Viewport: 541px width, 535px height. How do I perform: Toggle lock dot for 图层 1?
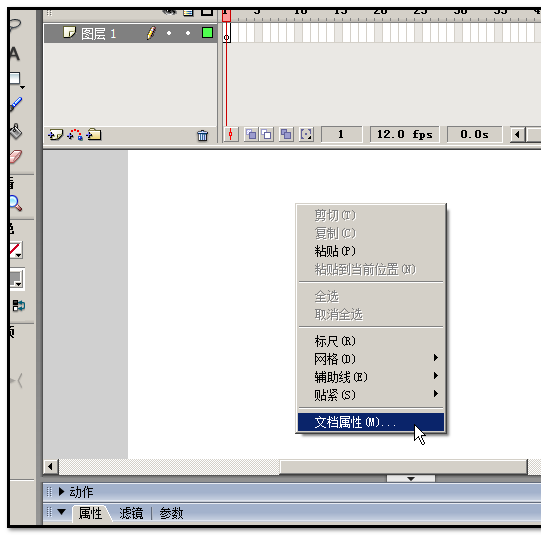click(188, 33)
